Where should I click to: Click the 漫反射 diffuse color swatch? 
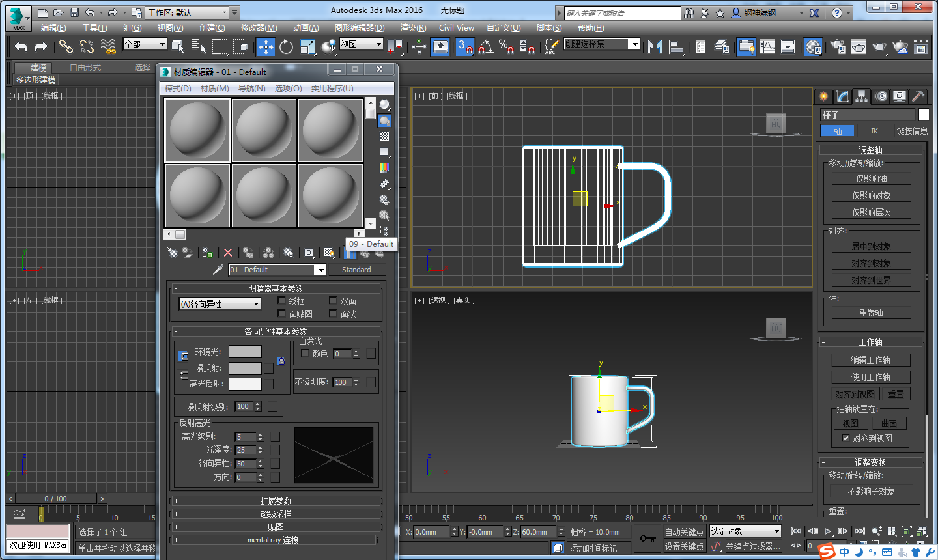(245, 368)
